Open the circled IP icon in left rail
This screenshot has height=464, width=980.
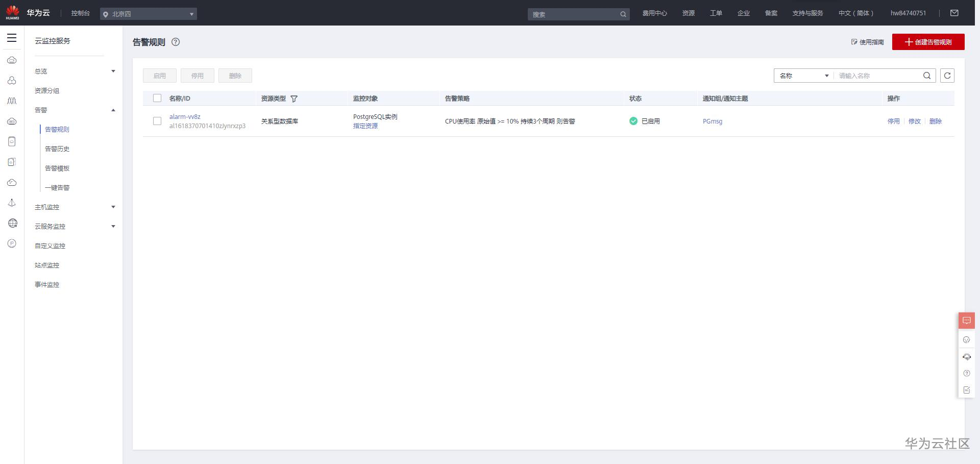coord(12,243)
